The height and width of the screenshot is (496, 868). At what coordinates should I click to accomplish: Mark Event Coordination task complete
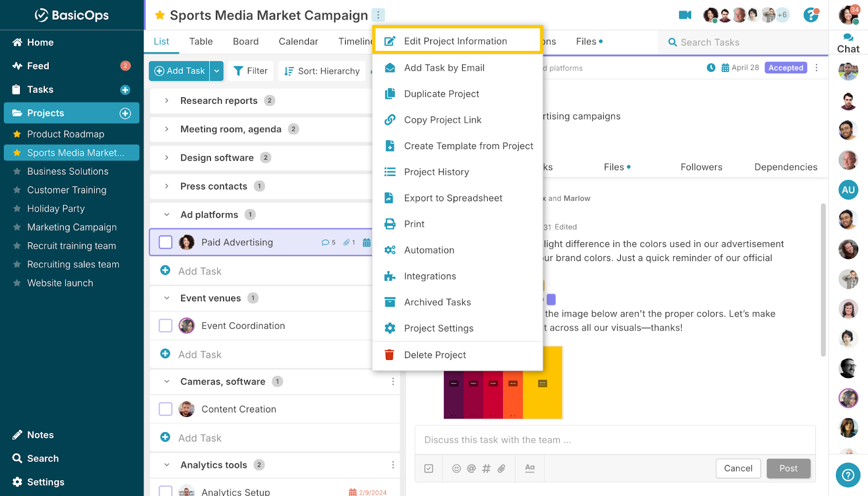click(x=165, y=326)
